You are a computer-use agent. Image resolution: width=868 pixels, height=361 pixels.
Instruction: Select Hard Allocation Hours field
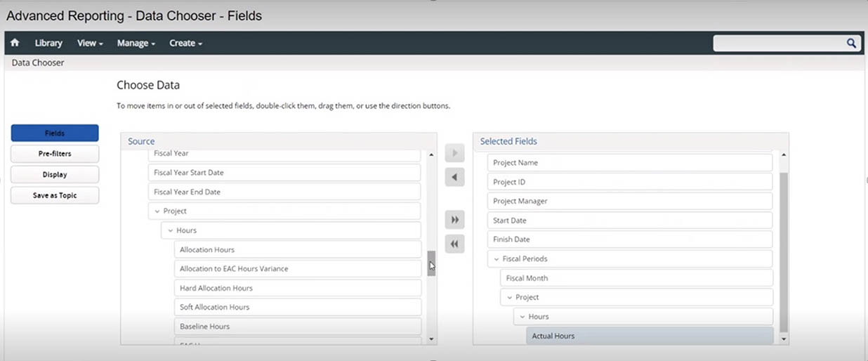click(x=298, y=288)
